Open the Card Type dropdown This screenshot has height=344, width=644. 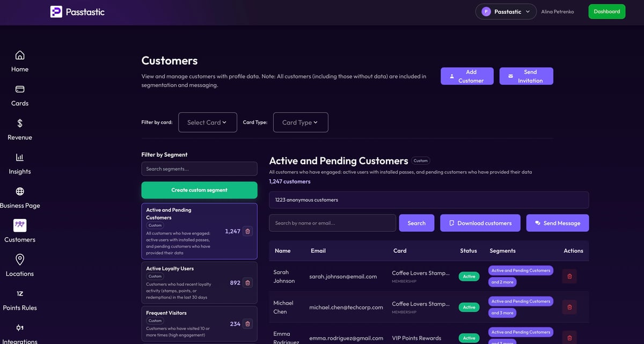[300, 122]
